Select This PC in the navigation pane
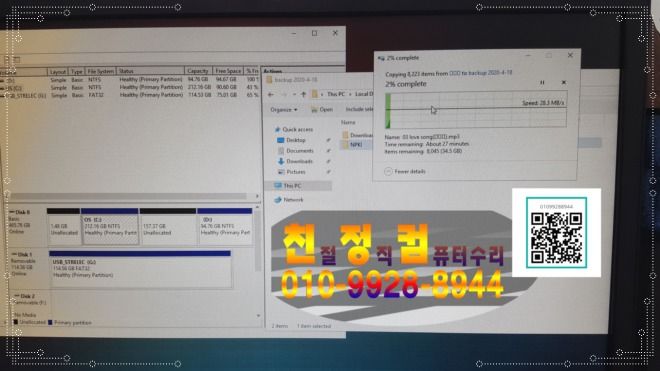The width and height of the screenshot is (660, 371). 297,186
